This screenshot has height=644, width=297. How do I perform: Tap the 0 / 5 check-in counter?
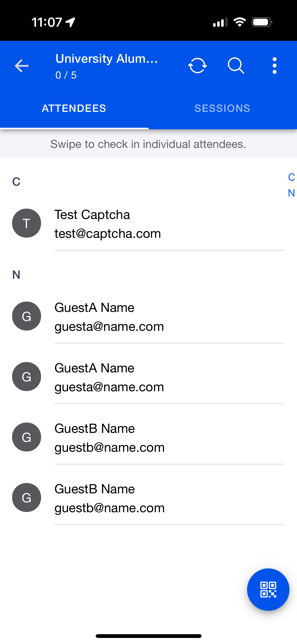coord(66,75)
